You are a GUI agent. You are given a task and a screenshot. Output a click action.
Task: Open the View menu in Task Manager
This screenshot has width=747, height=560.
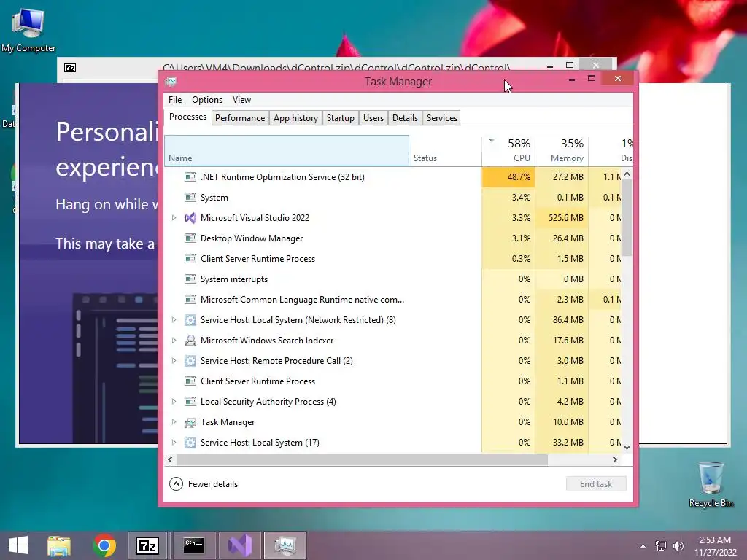241,100
